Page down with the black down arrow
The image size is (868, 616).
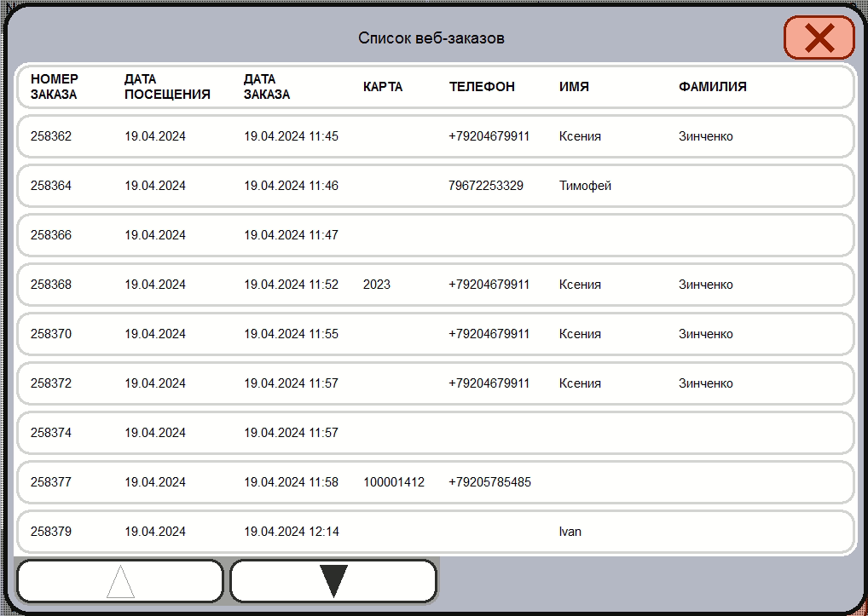point(333,580)
